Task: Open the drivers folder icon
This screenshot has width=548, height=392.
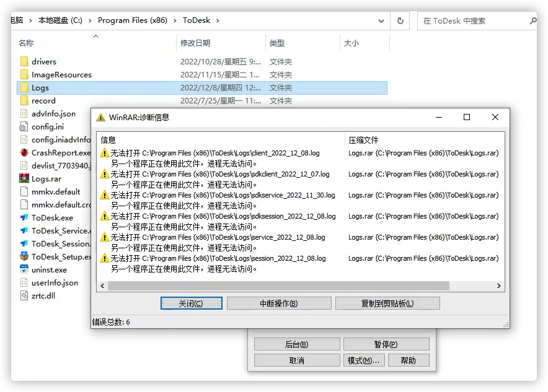Action: 24,62
